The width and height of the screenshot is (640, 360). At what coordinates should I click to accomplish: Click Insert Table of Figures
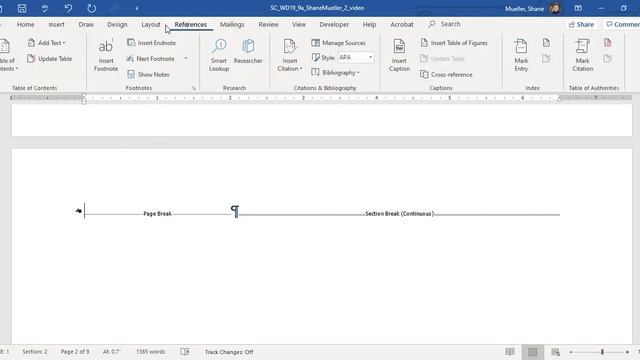(454, 42)
